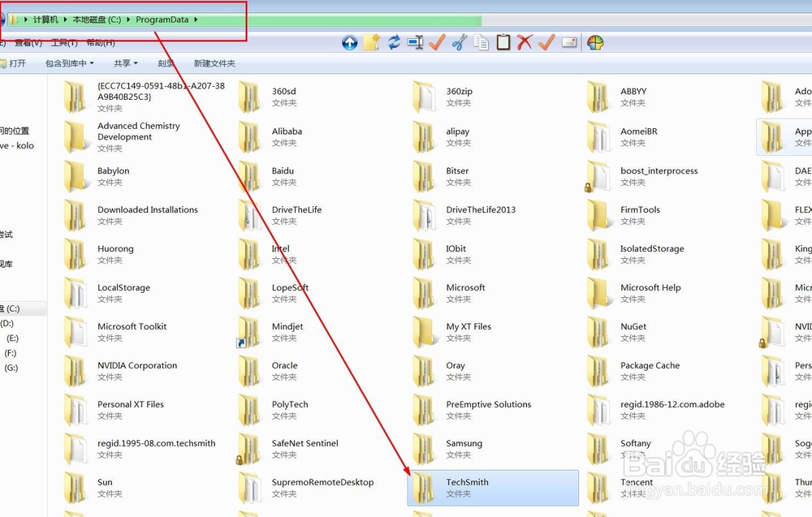Copy selection with the copy documents icon
Image resolution: width=812 pixels, height=517 pixels.
481,42
